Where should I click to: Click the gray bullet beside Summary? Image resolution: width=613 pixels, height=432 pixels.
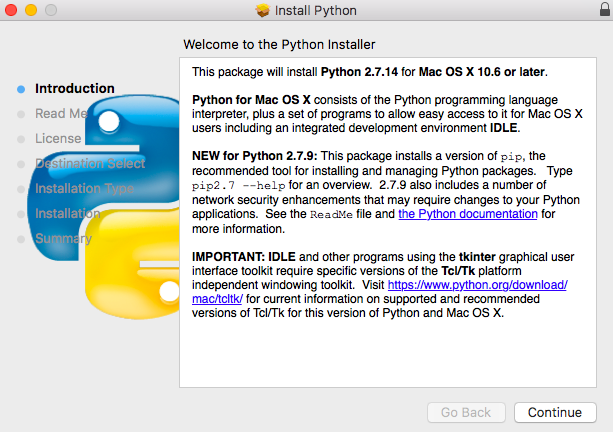[21, 239]
